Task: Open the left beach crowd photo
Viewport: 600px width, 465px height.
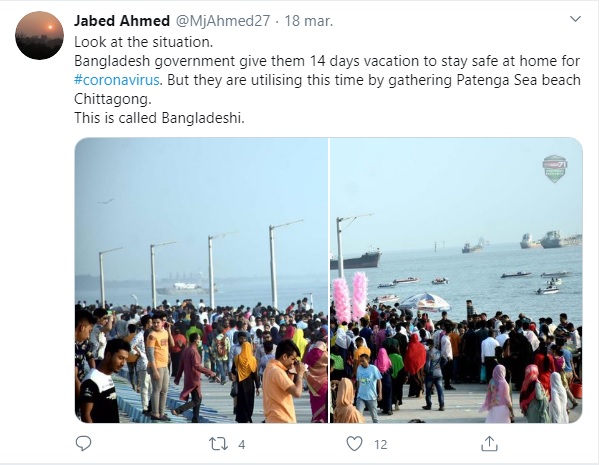Action: [x=201, y=280]
